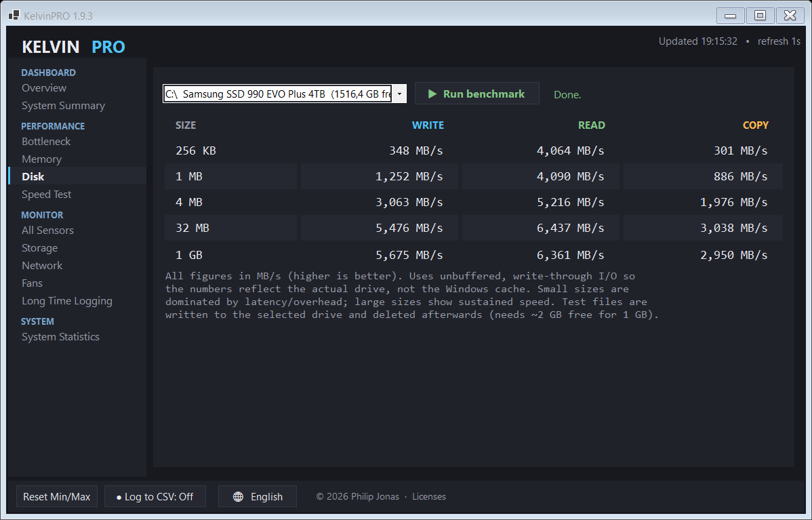Image resolution: width=812 pixels, height=520 pixels.
Task: Click the refresh 1s indicator
Action: [x=779, y=41]
